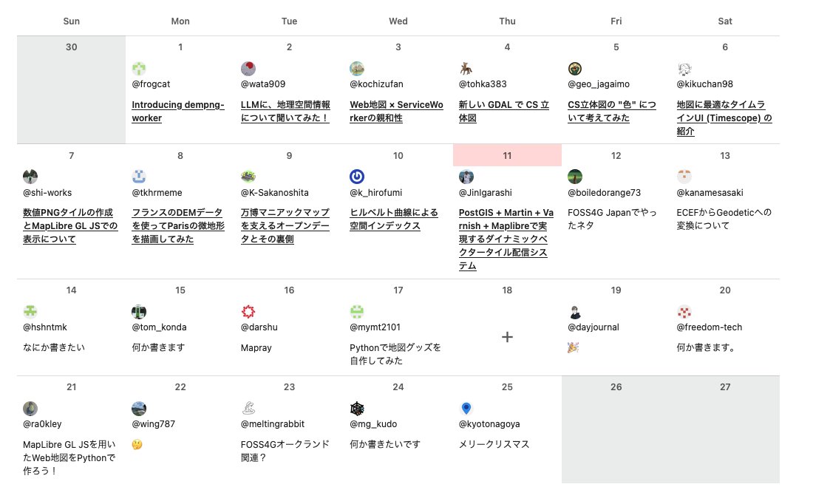Open 'ヒルベルト曲線による空間インデックス' link
830x504 pixels.
(x=394, y=219)
